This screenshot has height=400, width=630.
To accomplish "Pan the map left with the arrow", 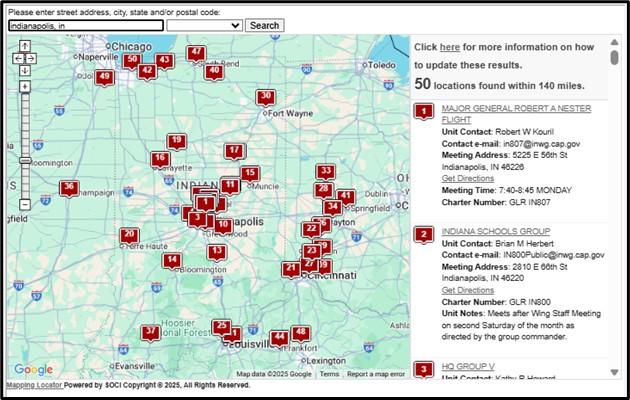I will click(18, 59).
